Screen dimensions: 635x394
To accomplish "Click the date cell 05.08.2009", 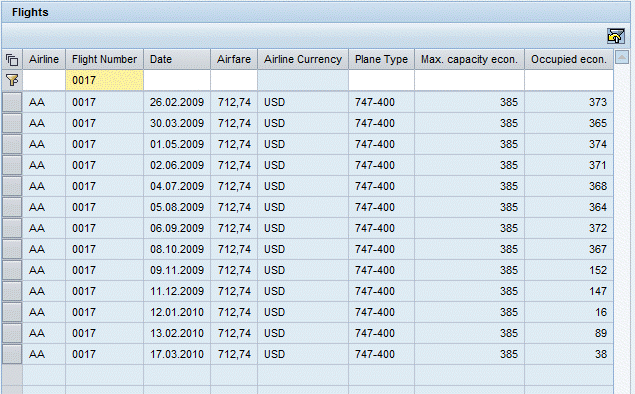I will click(x=177, y=207).
